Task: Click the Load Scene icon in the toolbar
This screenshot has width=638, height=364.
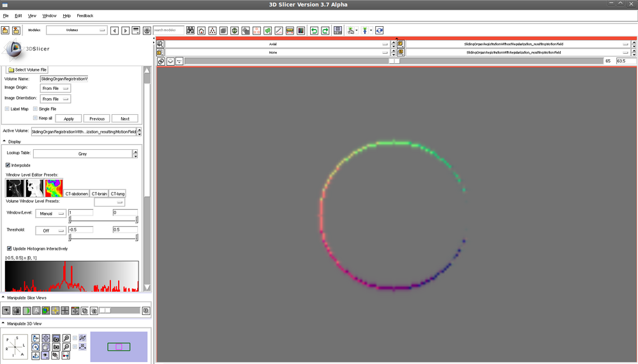Action: coord(5,31)
